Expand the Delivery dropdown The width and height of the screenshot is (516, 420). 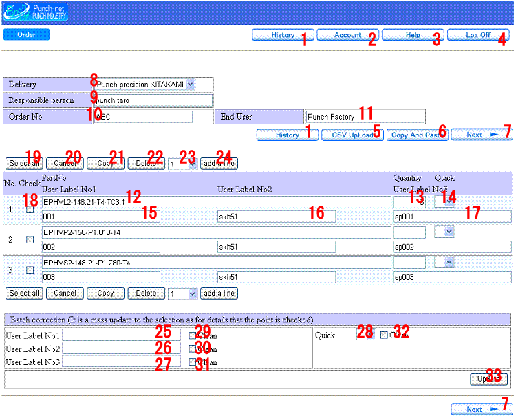coord(190,84)
